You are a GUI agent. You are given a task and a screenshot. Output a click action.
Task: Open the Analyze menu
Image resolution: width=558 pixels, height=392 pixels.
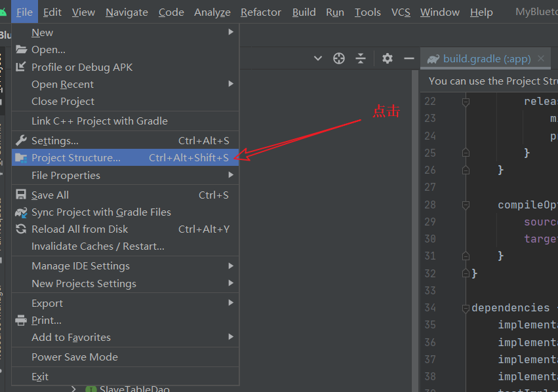pyautogui.click(x=212, y=12)
